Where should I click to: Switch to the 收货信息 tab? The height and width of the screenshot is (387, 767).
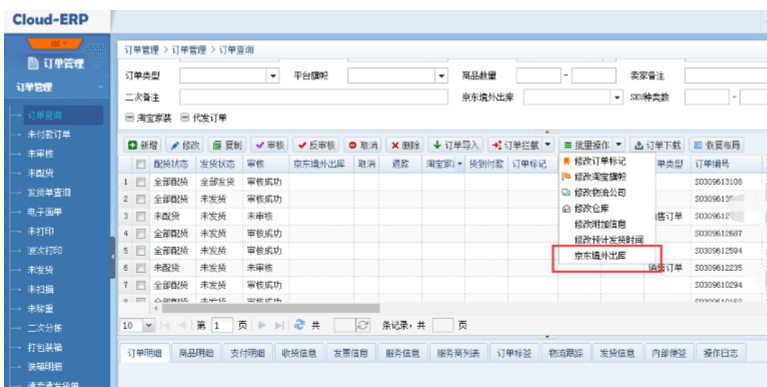299,353
